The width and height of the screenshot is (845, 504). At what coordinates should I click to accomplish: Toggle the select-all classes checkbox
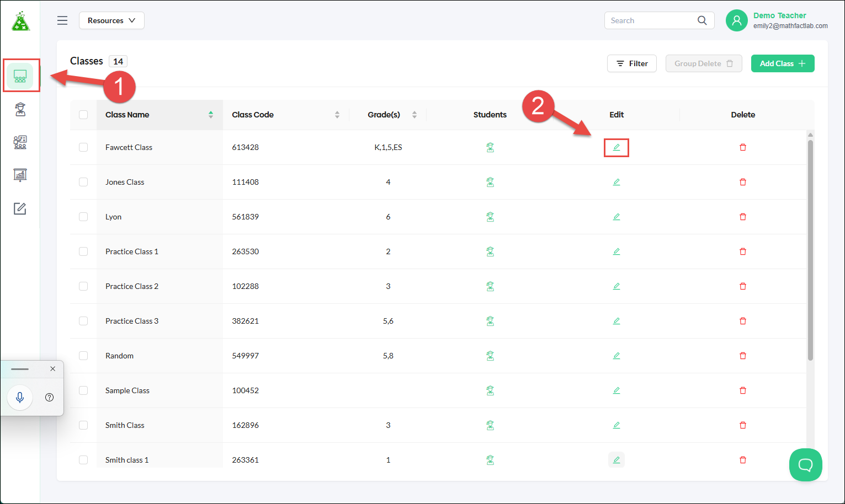[83, 115]
